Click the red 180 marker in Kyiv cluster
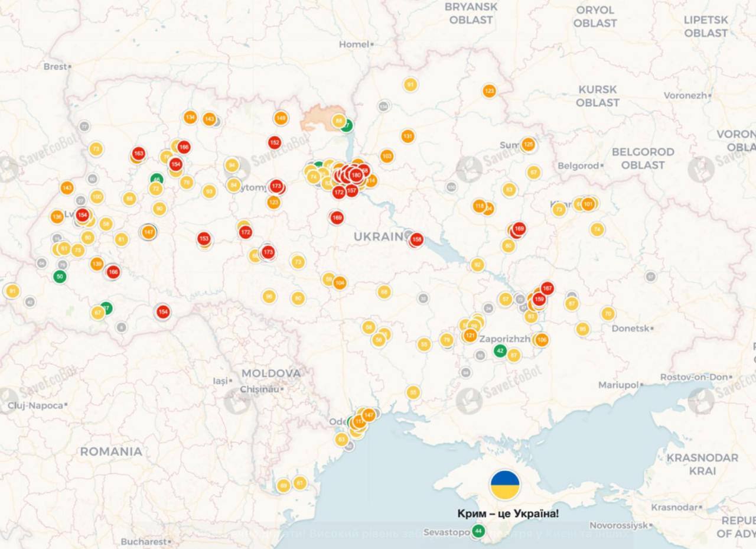Screen dimensions: 756x549 tap(356, 175)
